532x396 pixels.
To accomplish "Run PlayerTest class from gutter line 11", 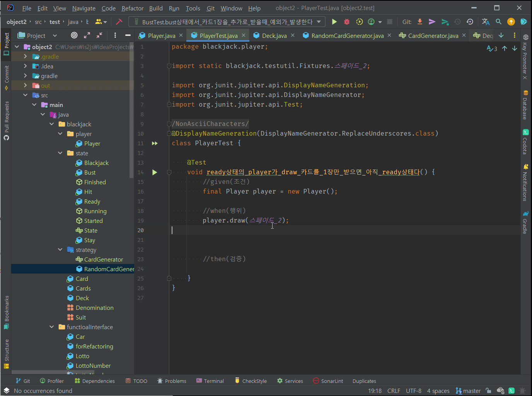I will 155,143.
